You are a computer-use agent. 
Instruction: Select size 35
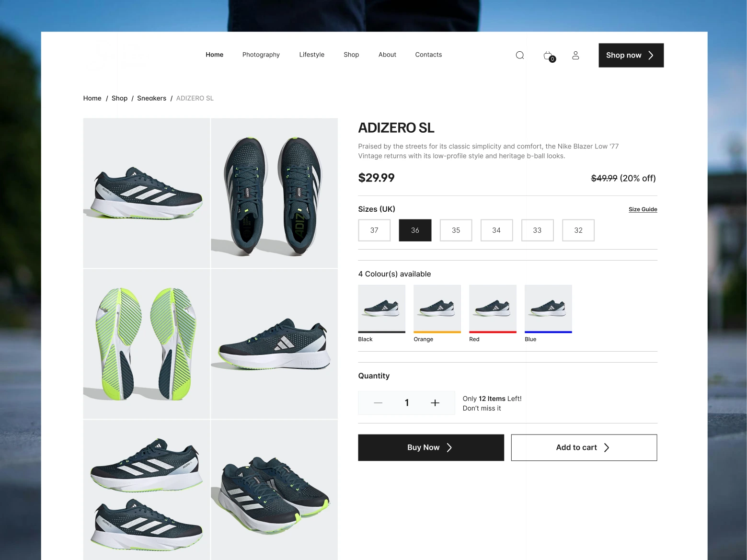tap(456, 230)
